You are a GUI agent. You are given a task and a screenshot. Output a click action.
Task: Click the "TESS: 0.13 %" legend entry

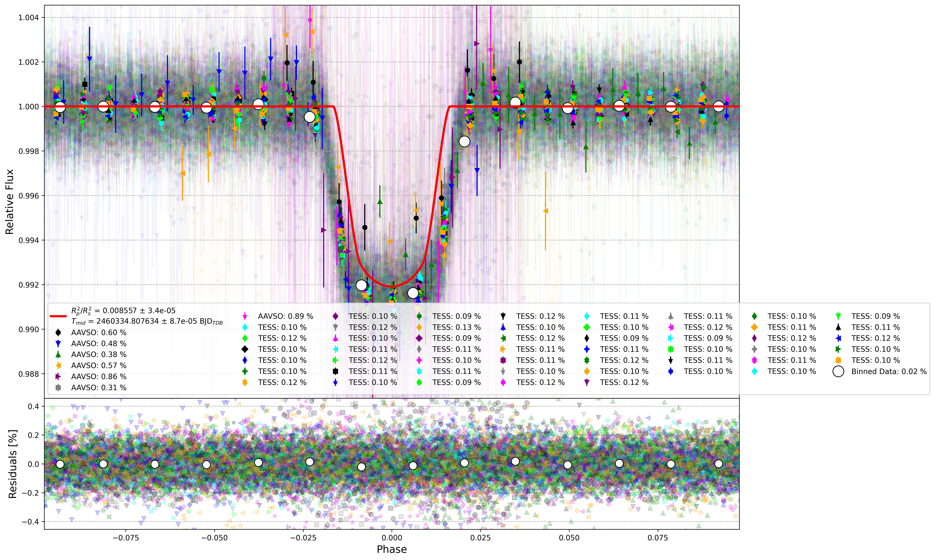tap(456, 327)
